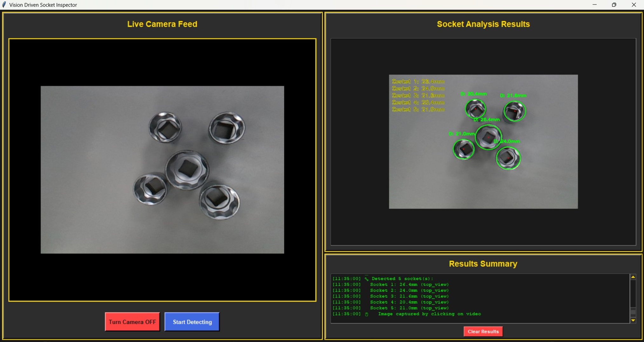
Task: Minimize the Vision Driven Socket Inspector window
Action: tap(594, 5)
